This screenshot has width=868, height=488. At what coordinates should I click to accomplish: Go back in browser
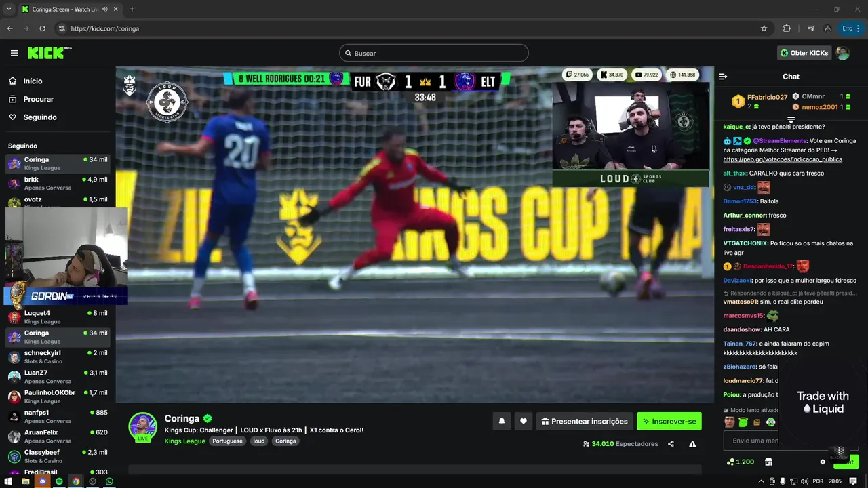(9, 28)
